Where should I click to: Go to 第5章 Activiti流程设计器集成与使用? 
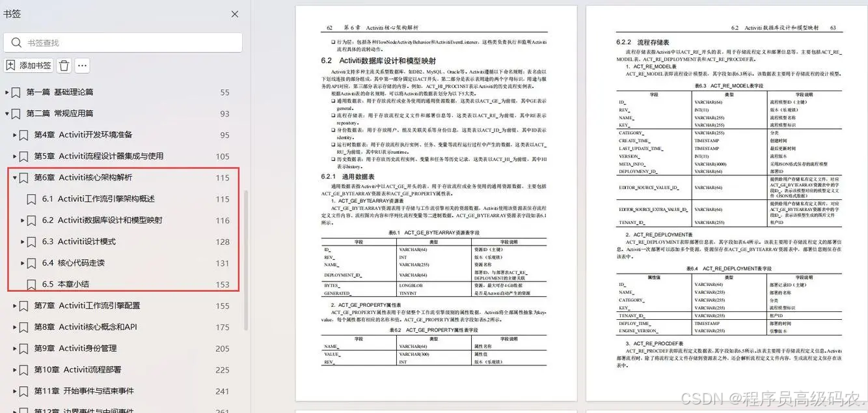[99, 156]
